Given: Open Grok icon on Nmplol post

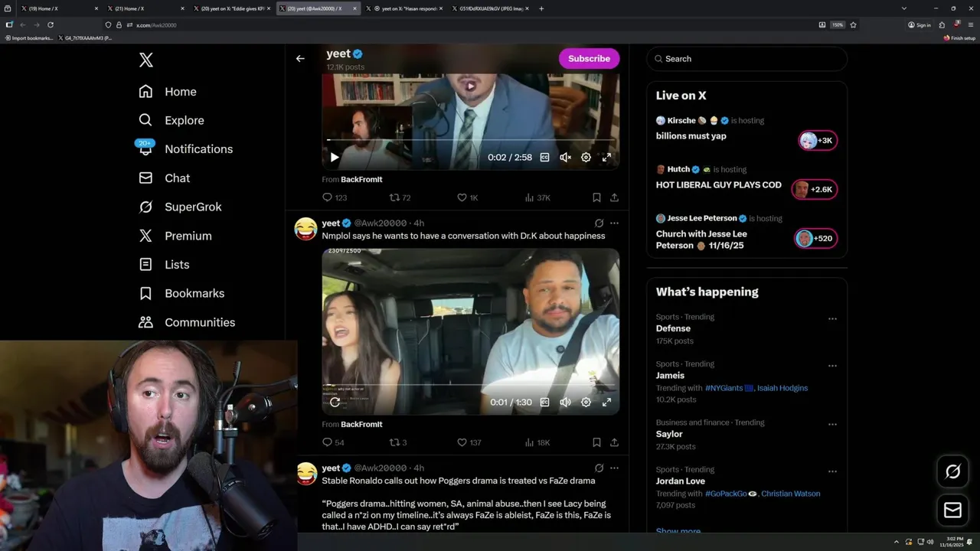Looking at the screenshot, I should pyautogui.click(x=599, y=223).
